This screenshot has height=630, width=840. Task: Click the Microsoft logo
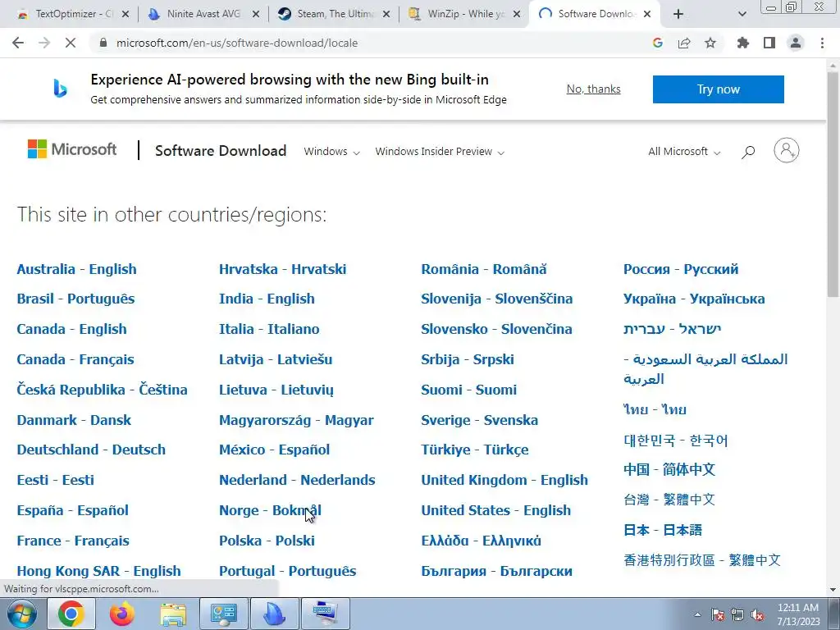coord(72,149)
